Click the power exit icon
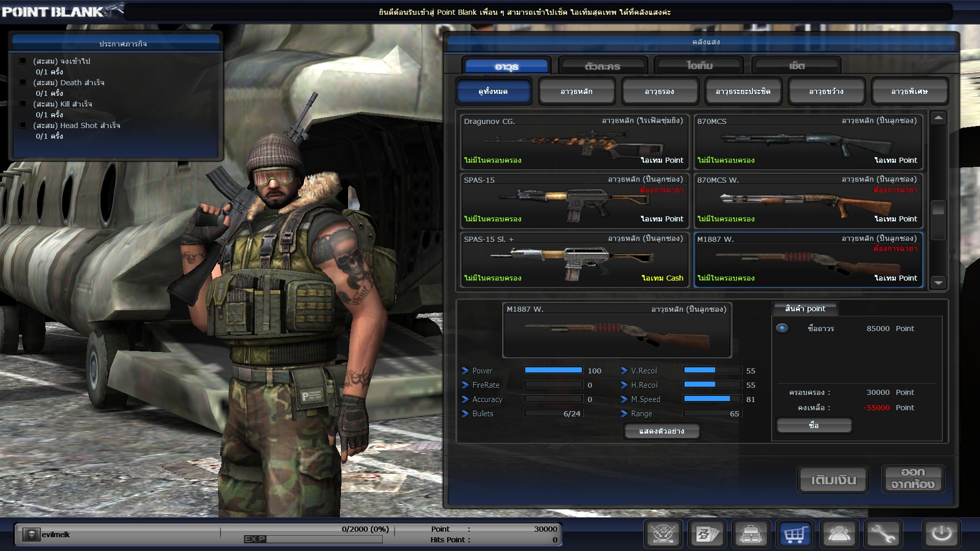 coord(941,534)
